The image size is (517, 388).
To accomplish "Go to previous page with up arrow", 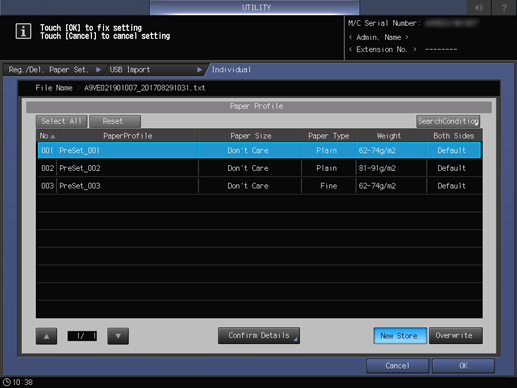I will 46,336.
